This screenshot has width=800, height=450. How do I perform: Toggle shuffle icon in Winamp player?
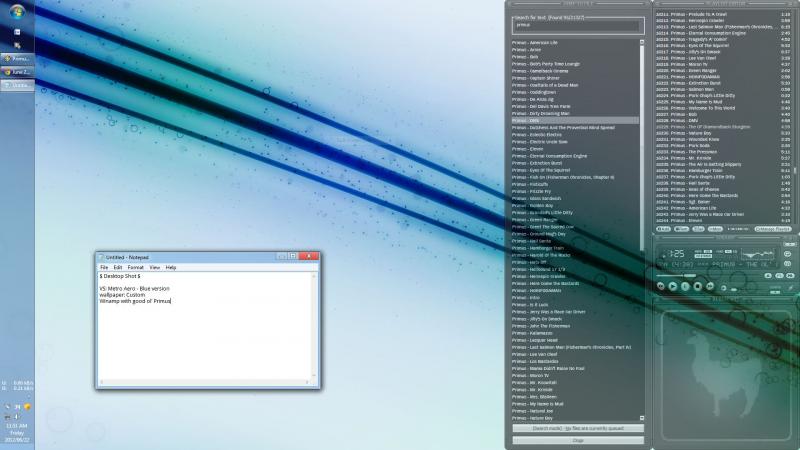[x=788, y=263]
